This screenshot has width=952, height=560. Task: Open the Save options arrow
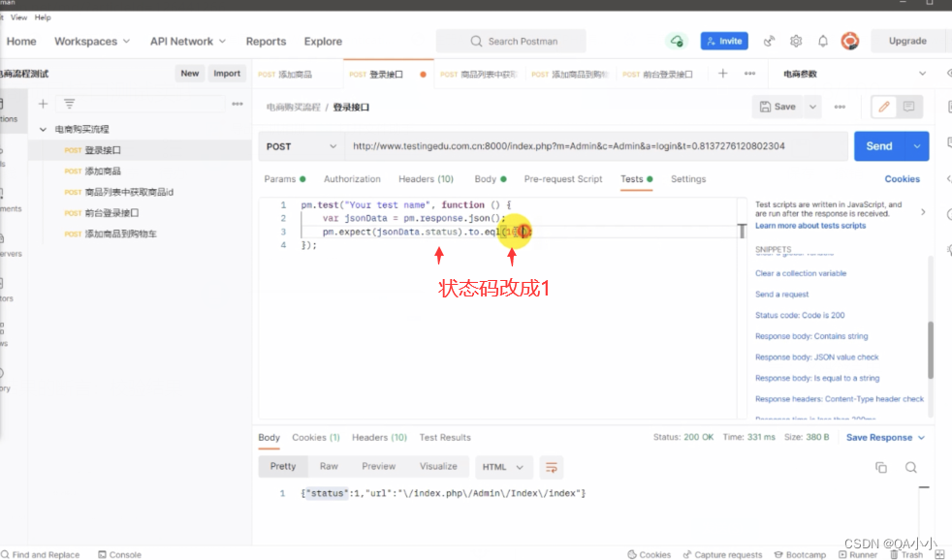click(x=812, y=107)
